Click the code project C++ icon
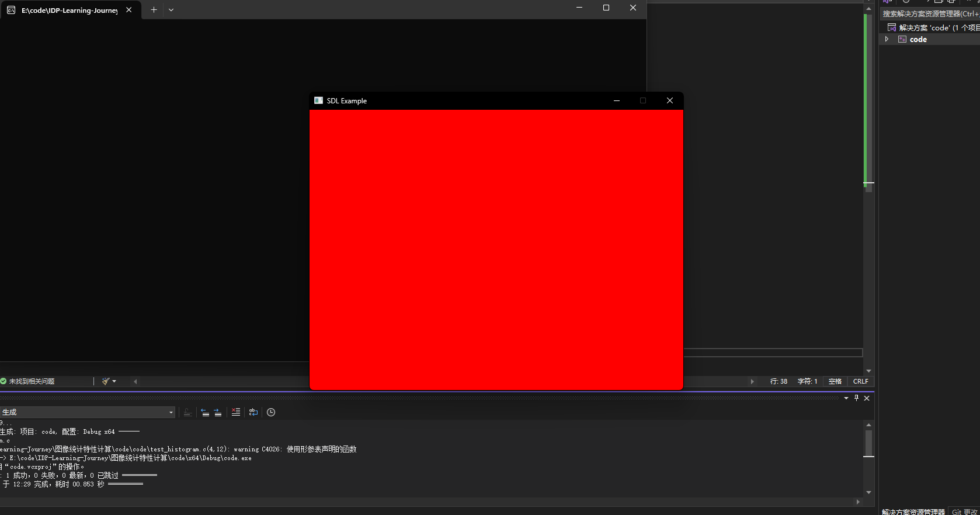This screenshot has height=515, width=980. tap(902, 39)
